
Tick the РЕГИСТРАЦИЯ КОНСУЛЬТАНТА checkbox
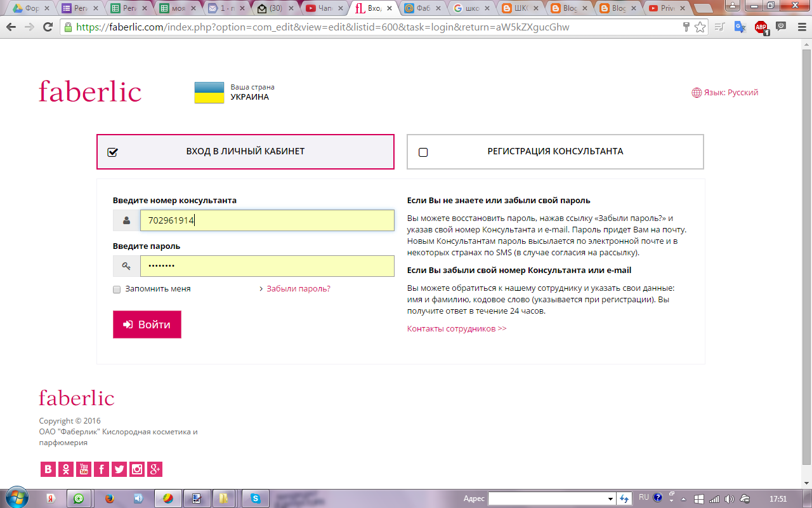pos(423,152)
